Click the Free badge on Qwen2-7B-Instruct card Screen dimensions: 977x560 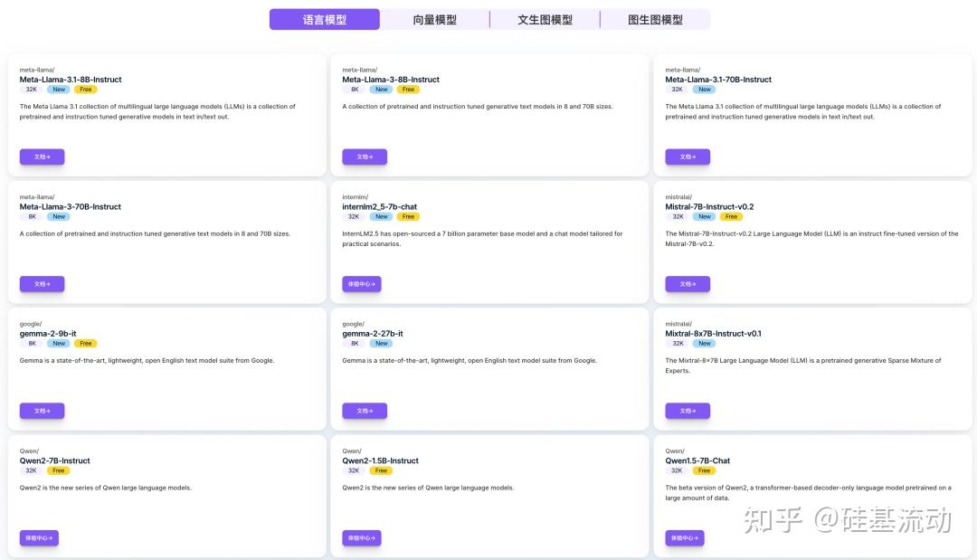coord(59,470)
